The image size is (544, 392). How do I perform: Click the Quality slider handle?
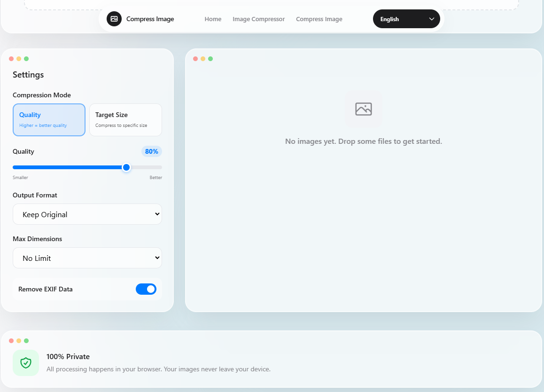tap(126, 167)
